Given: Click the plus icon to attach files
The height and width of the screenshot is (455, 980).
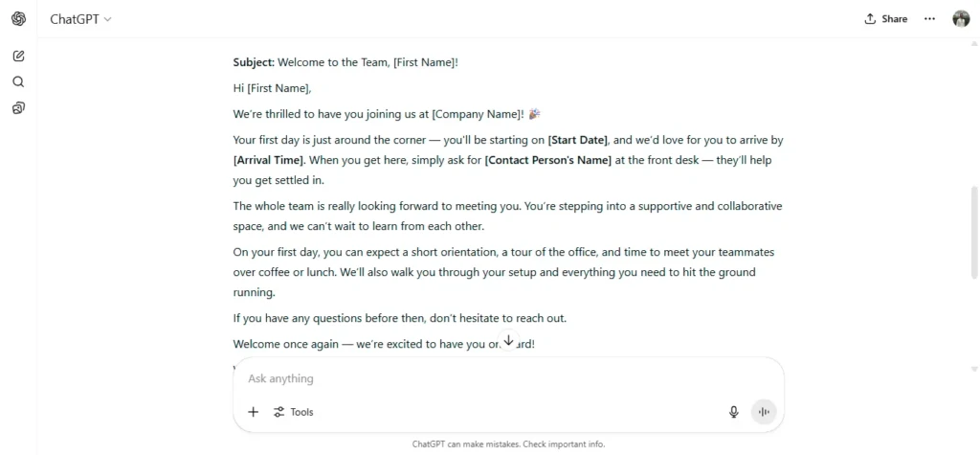Looking at the screenshot, I should 253,412.
